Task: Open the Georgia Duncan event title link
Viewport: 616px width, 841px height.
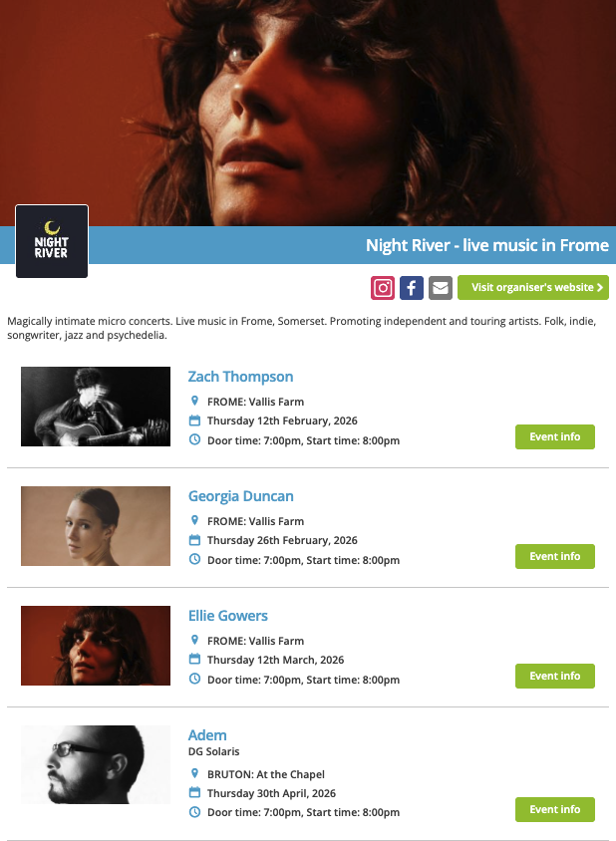Action: pos(241,496)
